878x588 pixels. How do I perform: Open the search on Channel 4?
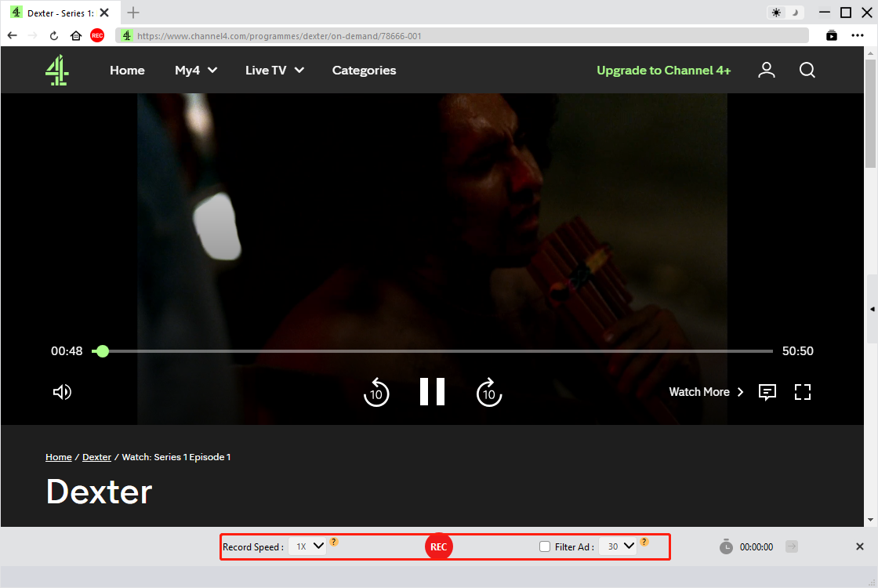pos(807,70)
